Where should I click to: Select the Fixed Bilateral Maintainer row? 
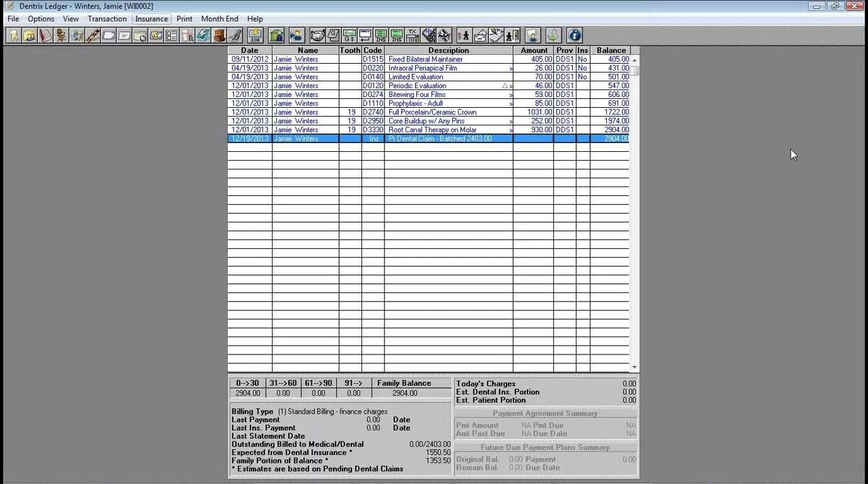(x=429, y=59)
